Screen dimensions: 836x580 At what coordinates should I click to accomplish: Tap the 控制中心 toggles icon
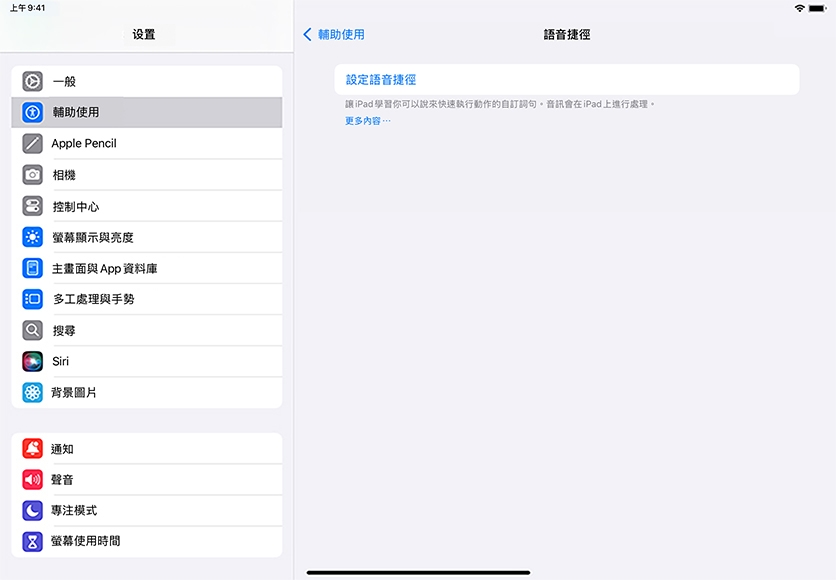click(33, 206)
